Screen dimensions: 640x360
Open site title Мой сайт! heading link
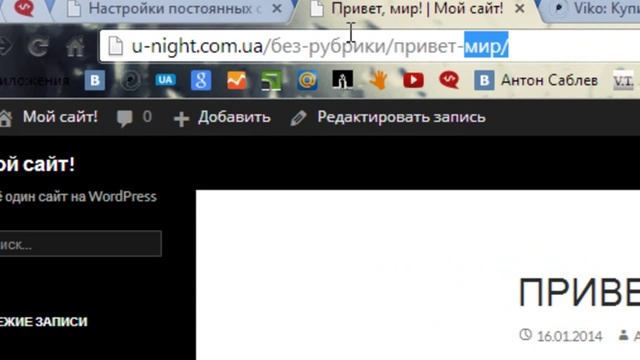point(37,164)
